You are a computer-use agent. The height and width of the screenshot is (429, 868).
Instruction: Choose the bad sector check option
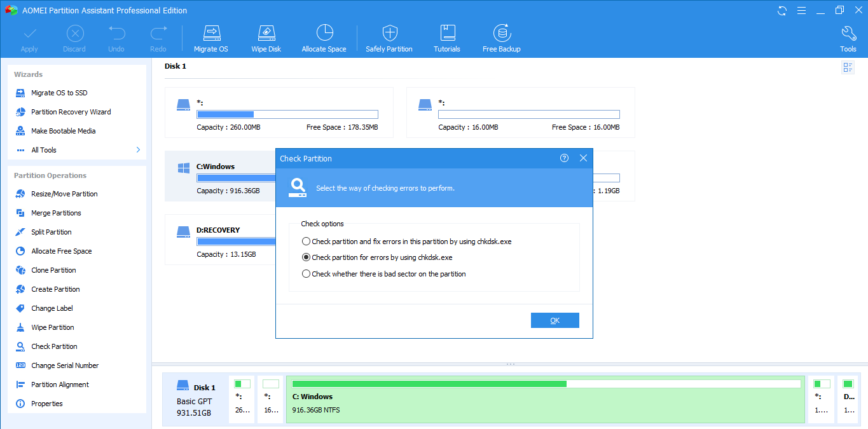pos(307,274)
